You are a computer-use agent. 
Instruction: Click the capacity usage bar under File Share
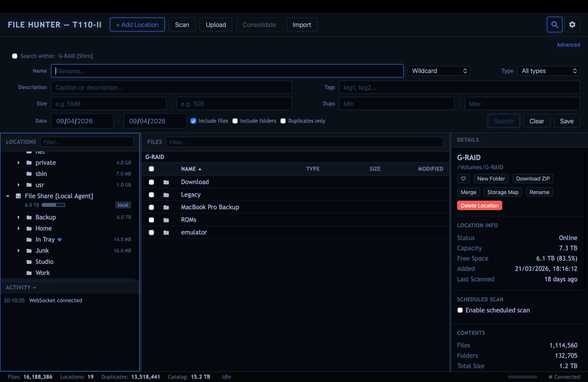(x=53, y=205)
